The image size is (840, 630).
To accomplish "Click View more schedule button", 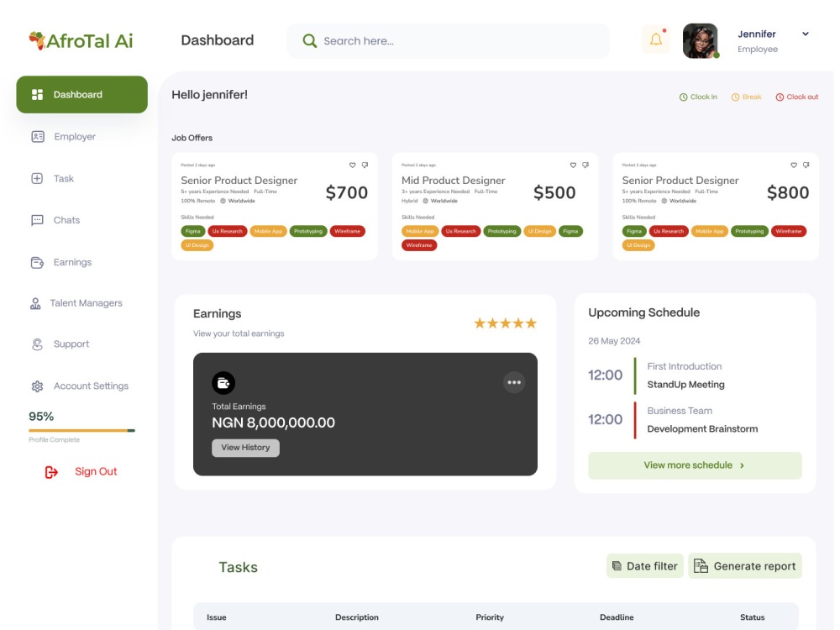I will [695, 465].
